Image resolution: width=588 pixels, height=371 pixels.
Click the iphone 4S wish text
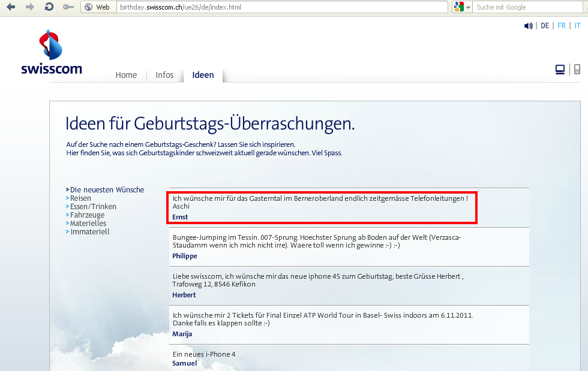point(317,280)
